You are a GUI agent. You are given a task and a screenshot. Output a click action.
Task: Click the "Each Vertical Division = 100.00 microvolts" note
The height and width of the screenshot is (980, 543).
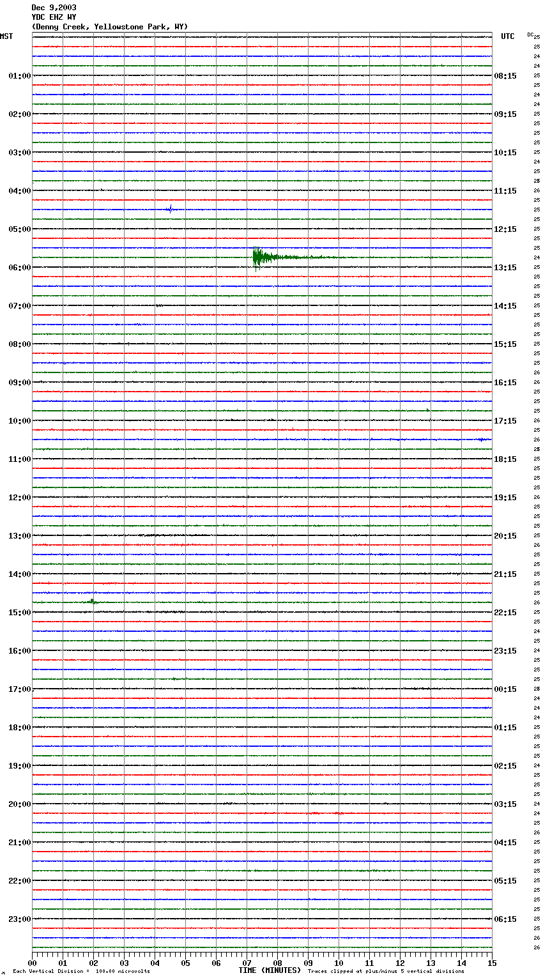tap(81, 972)
